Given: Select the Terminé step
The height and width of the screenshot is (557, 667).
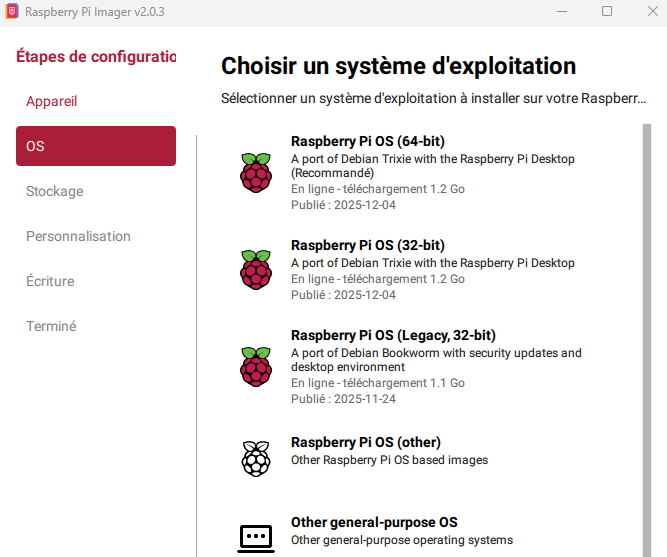Looking at the screenshot, I should pyautogui.click(x=51, y=326).
